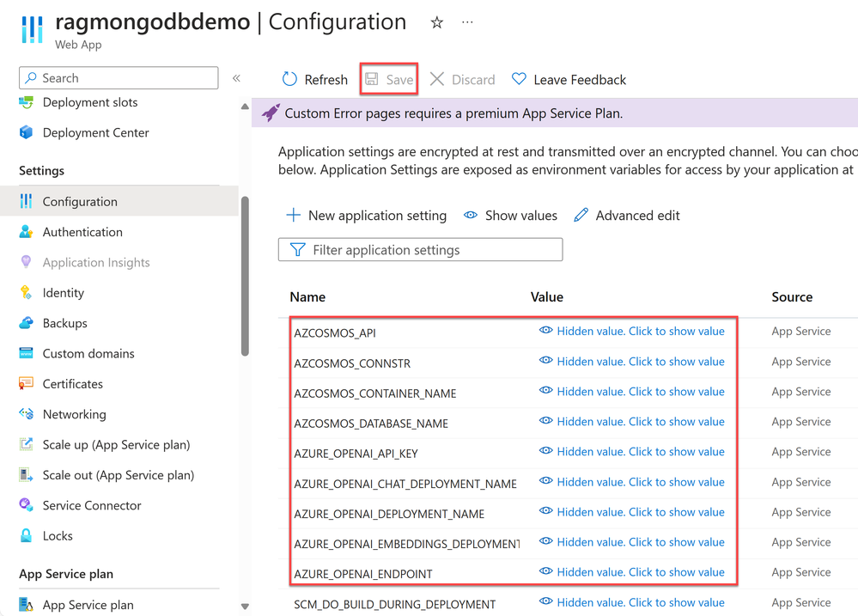Collapse the sidebar with the double chevron
The height and width of the screenshot is (616, 858).
[x=236, y=78]
